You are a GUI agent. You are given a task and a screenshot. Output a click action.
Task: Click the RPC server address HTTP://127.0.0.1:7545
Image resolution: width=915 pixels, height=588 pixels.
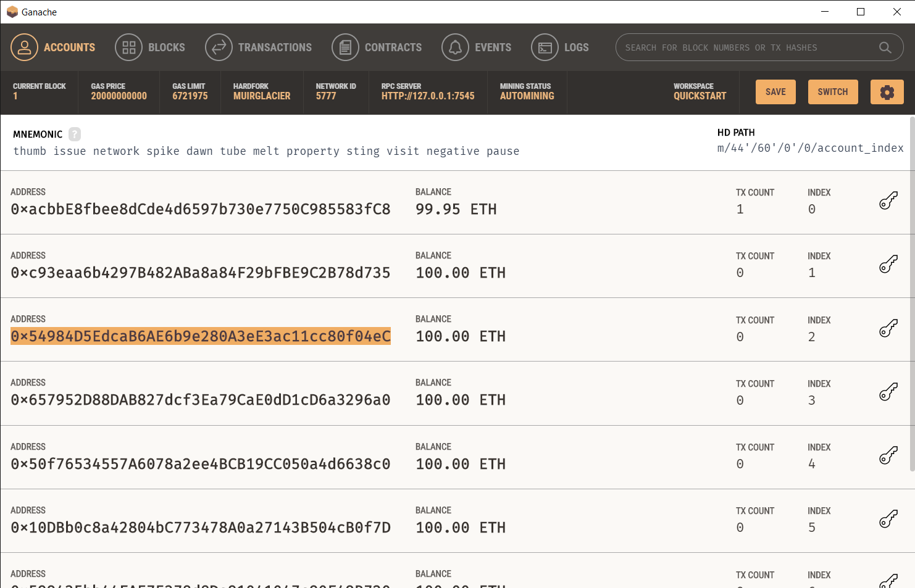point(428,96)
